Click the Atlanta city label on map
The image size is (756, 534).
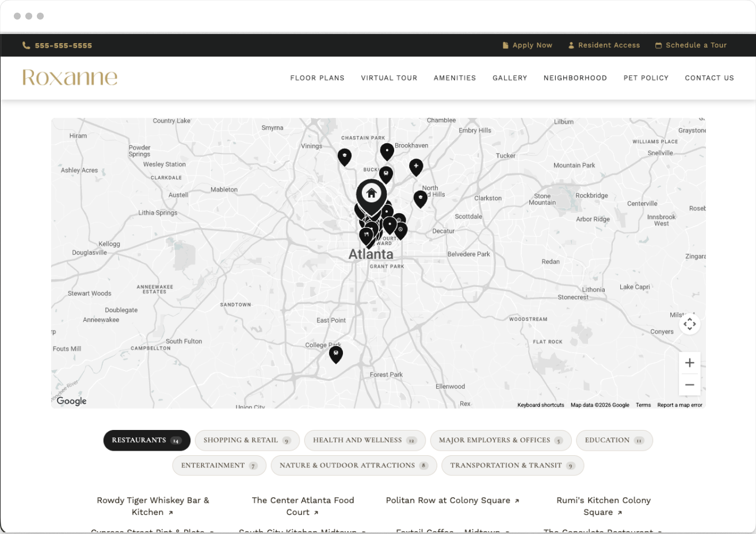point(371,254)
